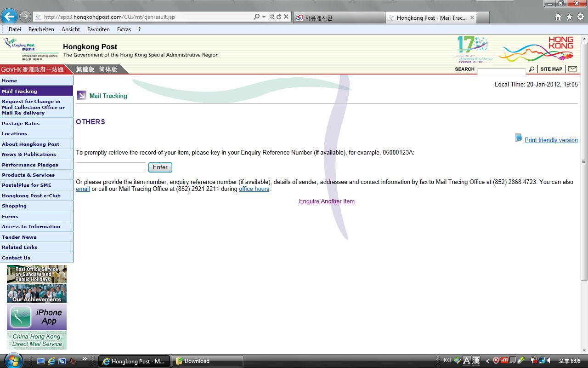The height and width of the screenshot is (368, 588).
Task: Open browser Tools gear icon
Action: [580, 17]
